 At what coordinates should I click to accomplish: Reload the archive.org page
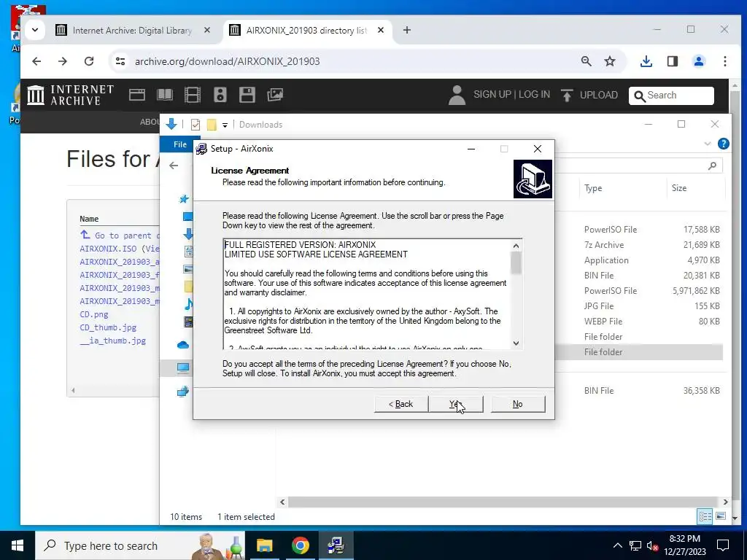pyautogui.click(x=89, y=61)
